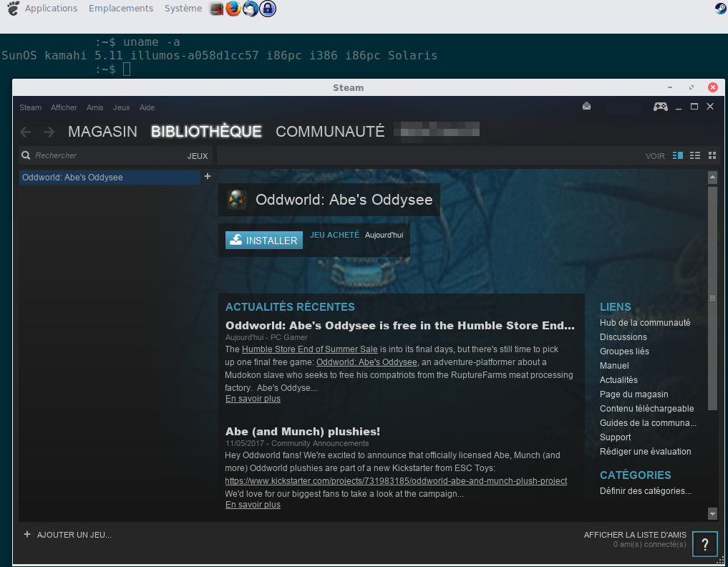Open Hub de la communauté link
Screen dimensions: 728x567
(645, 323)
